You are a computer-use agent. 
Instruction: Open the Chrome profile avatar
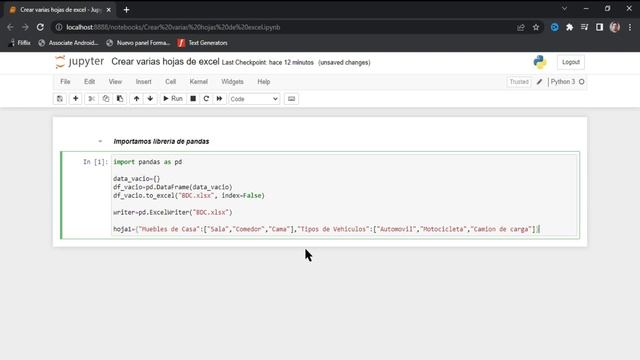coord(615,27)
